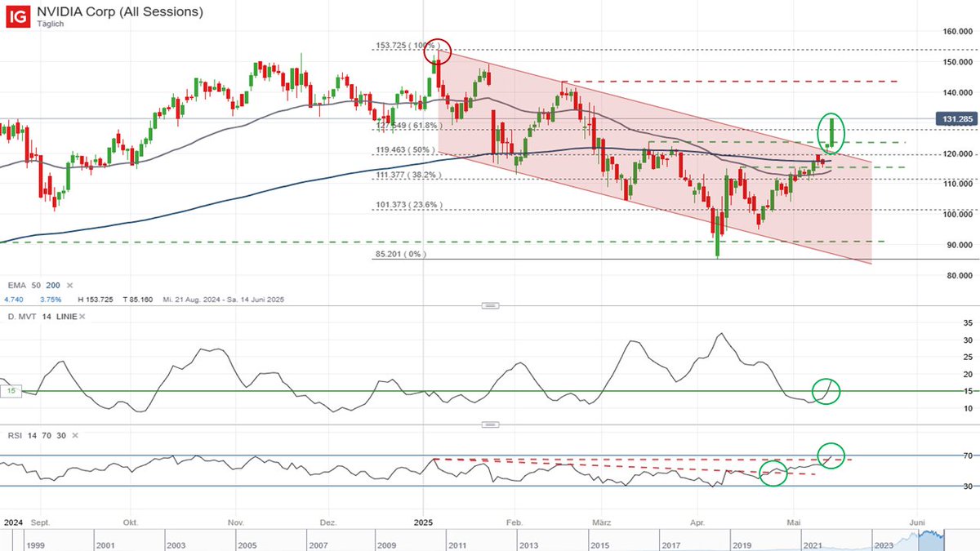The width and height of the screenshot is (980, 551).
Task: Select the D. MVT 14 period parameter
Action: pos(47,316)
